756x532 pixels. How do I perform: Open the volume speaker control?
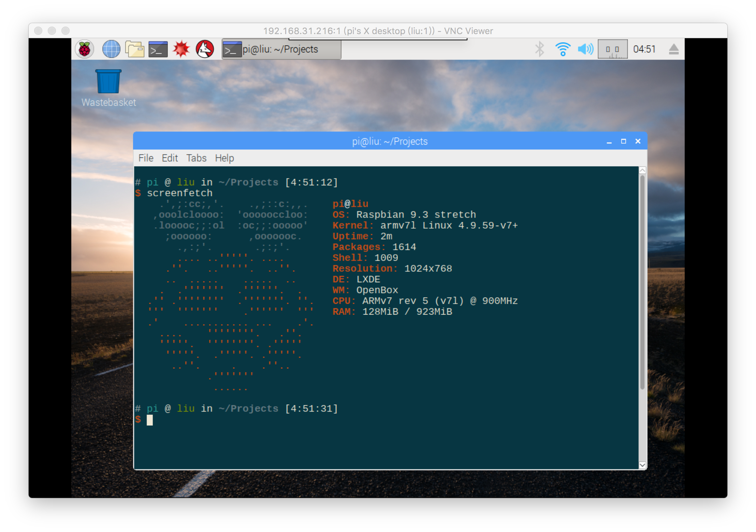(x=585, y=49)
